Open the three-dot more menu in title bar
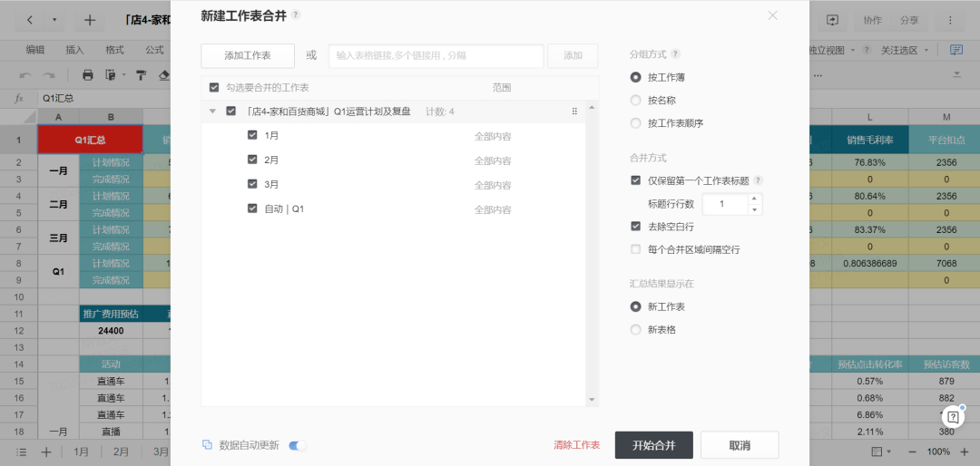The image size is (980, 466). pyautogui.click(x=950, y=20)
